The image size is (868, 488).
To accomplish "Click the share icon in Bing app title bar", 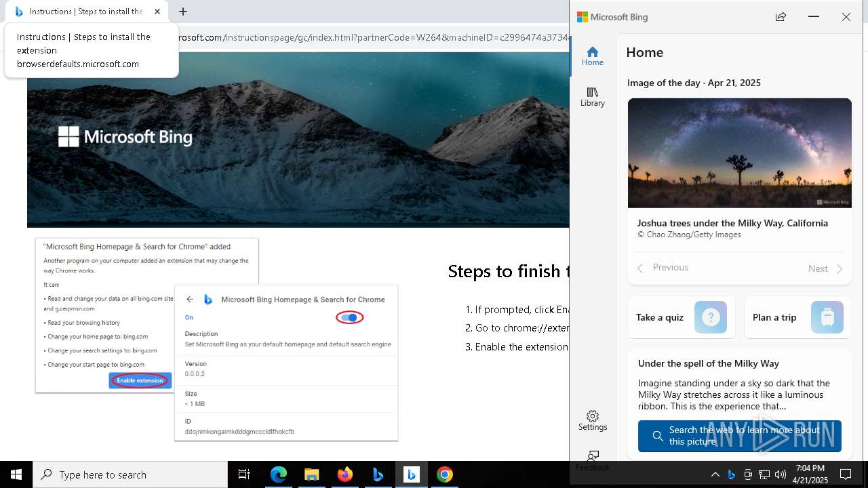I will (x=781, y=17).
